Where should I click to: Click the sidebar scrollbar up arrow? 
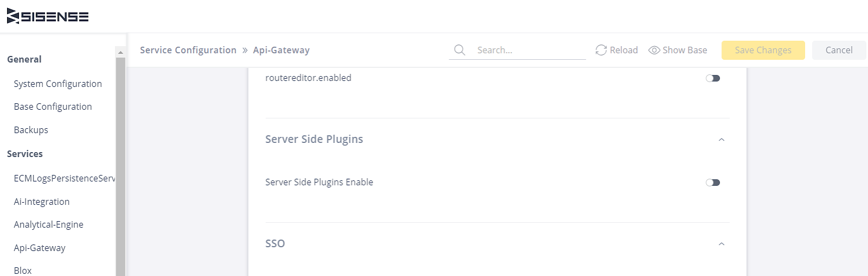click(x=120, y=52)
